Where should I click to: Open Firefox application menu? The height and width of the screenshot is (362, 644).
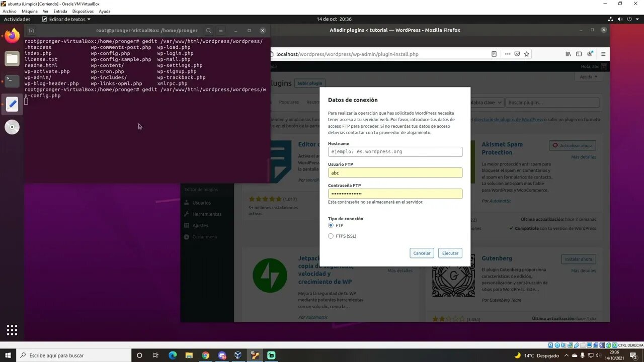point(603,54)
